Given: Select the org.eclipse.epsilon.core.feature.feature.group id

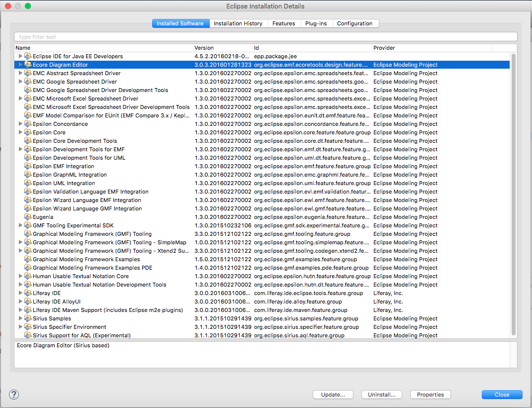Looking at the screenshot, I should 312,132.
